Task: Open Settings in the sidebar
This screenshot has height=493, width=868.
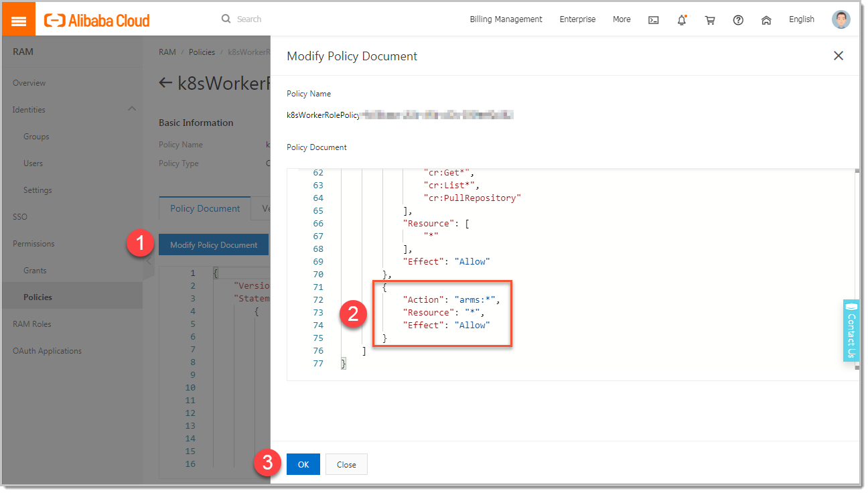Action: tap(38, 190)
